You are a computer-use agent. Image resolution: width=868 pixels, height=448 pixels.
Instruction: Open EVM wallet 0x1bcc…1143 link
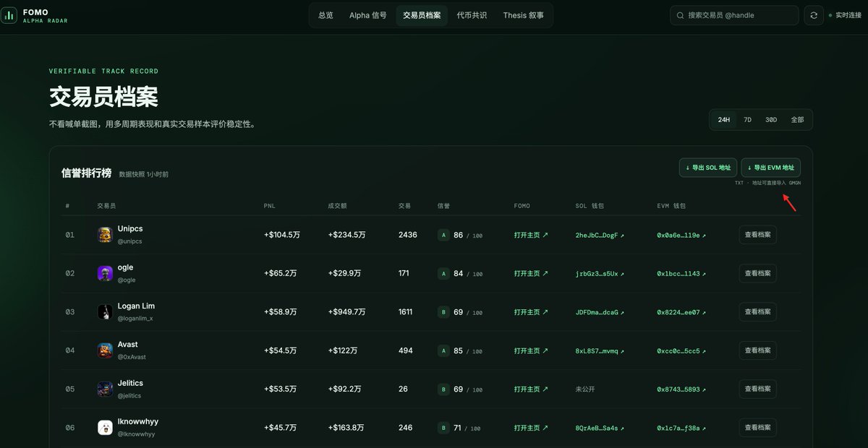click(x=681, y=273)
